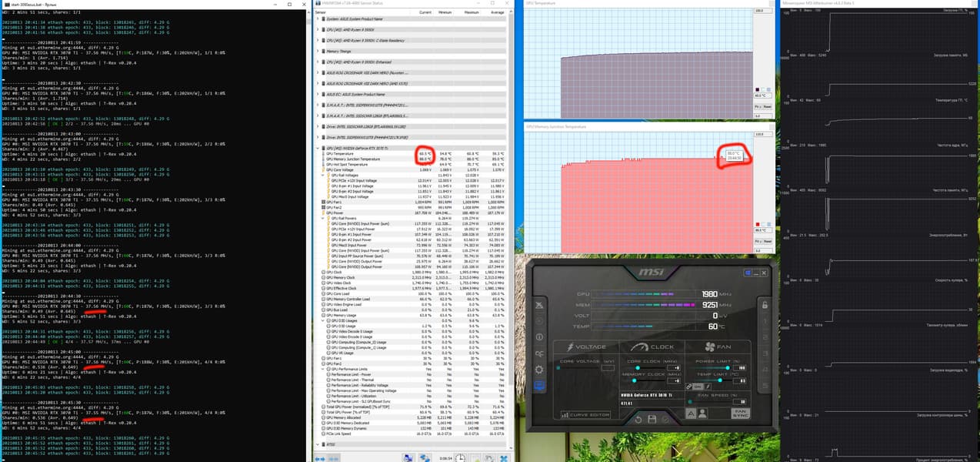The width and height of the screenshot is (980, 462).
Task: Select Afterburner profile slot 1
Action: pyautogui.click(x=765, y=321)
